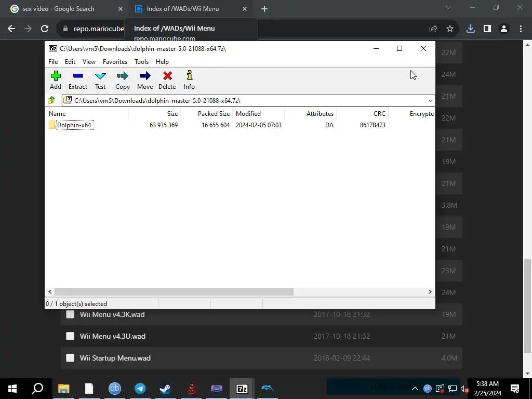Click the muted volume tray icon
Viewport: 532px width, 399px height.
[x=464, y=389]
